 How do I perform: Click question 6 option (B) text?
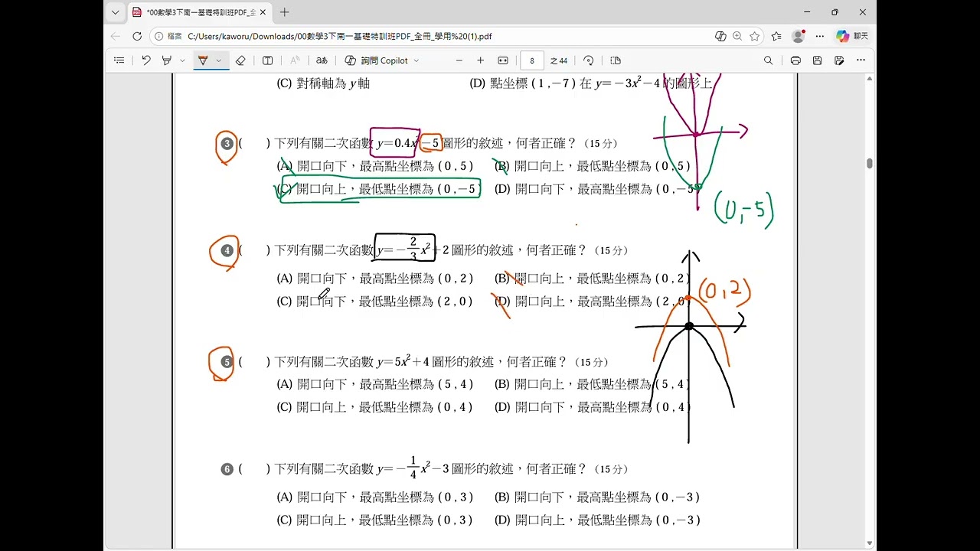tap(597, 497)
